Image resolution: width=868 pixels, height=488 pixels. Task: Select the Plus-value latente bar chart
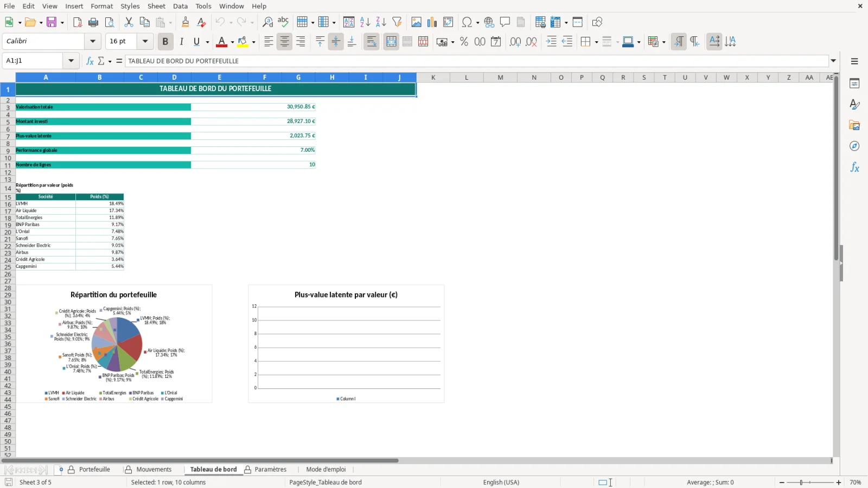(x=346, y=344)
